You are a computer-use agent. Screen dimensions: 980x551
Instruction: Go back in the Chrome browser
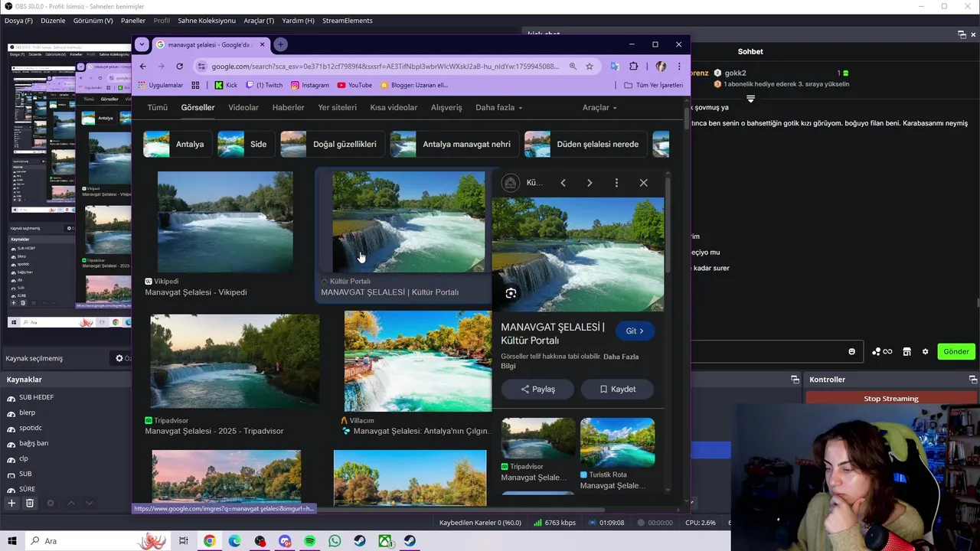coord(143,67)
